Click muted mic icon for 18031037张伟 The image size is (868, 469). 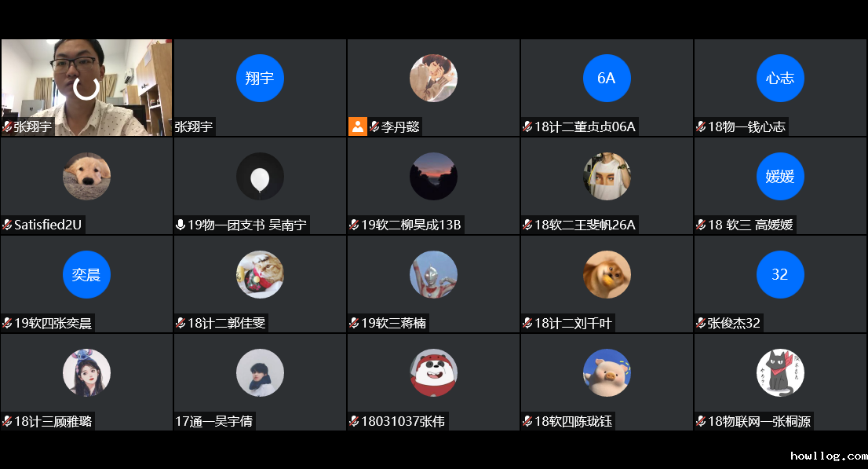tap(354, 421)
